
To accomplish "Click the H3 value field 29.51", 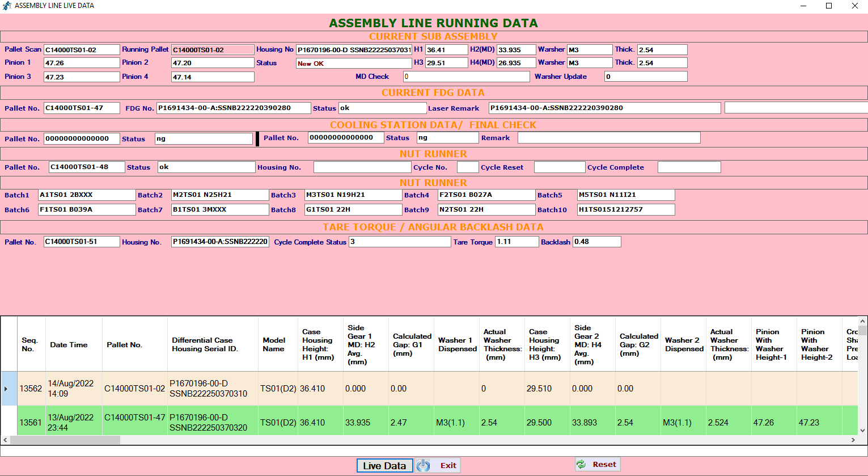I will (447, 63).
